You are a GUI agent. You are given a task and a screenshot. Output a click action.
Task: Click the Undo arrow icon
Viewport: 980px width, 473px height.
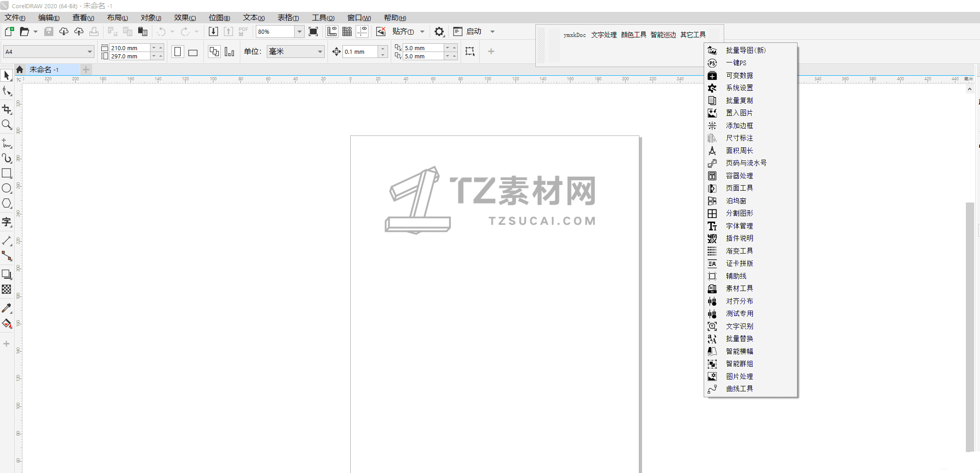[x=161, y=31]
